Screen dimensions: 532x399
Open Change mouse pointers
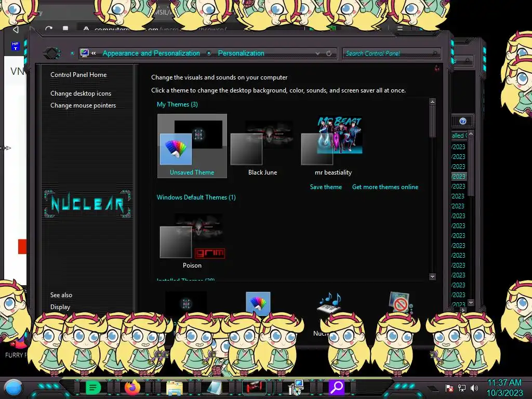(83, 105)
